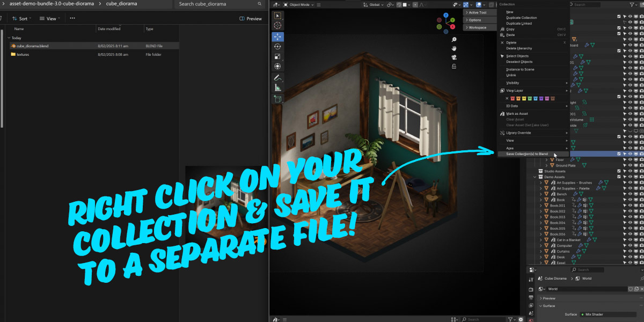Toggle the Demo Assets collection exclude checkbox

pos(619,177)
